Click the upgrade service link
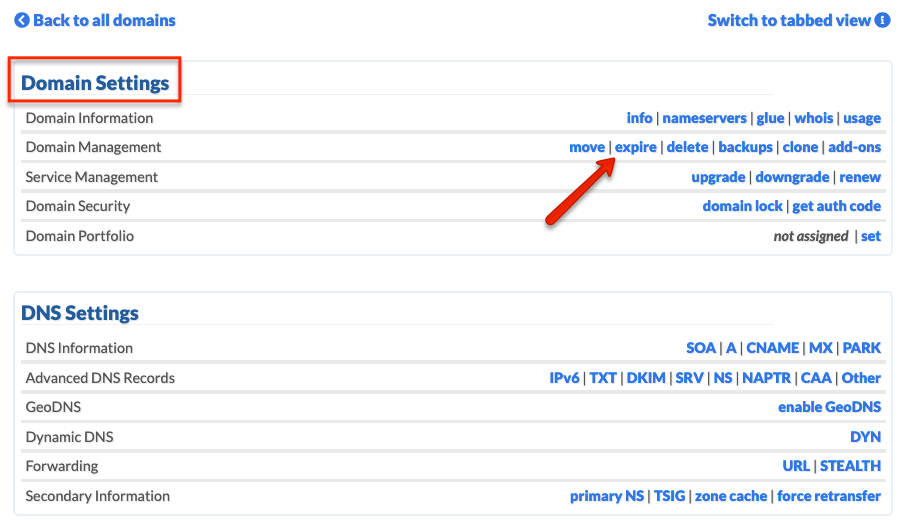 (x=718, y=177)
